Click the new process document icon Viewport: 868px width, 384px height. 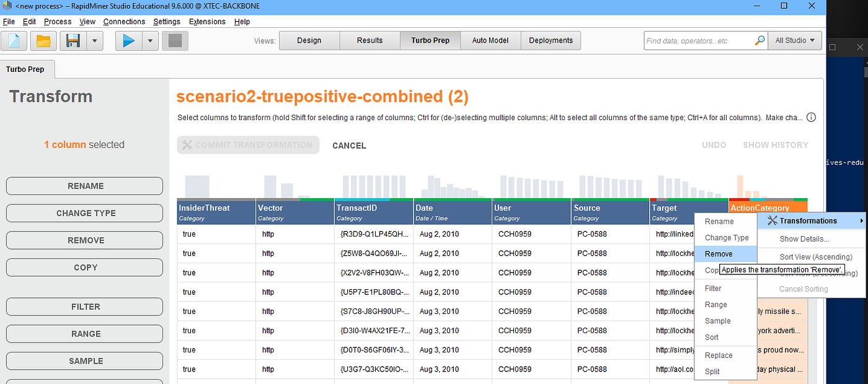click(x=14, y=41)
